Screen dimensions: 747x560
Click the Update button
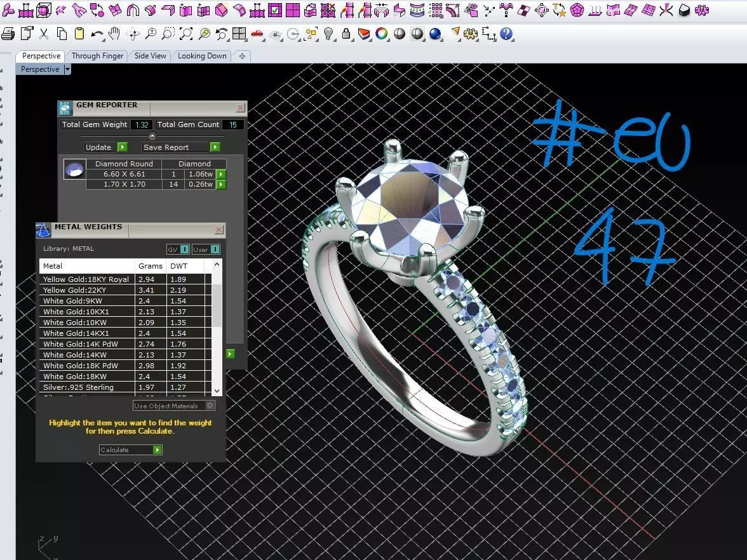[105, 147]
